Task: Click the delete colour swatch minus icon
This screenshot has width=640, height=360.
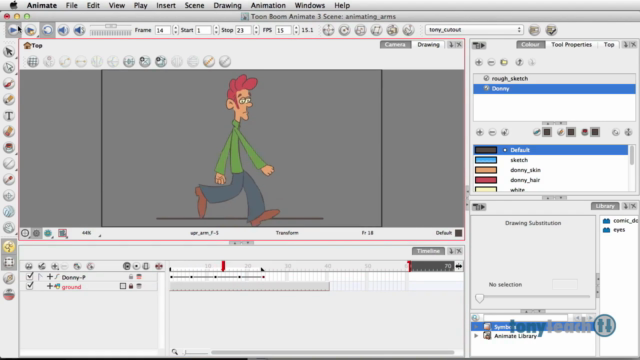Action: pyautogui.click(x=492, y=132)
